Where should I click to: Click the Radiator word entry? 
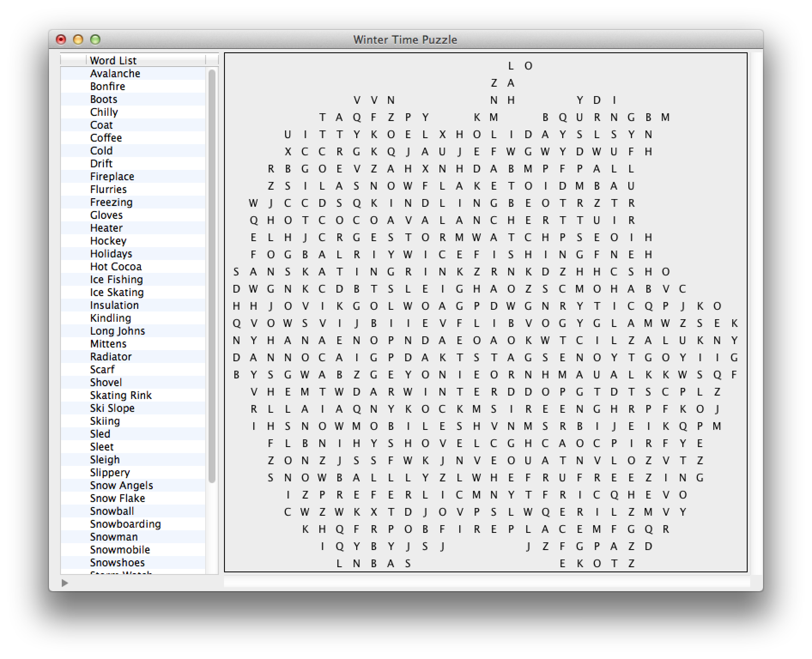(x=111, y=357)
